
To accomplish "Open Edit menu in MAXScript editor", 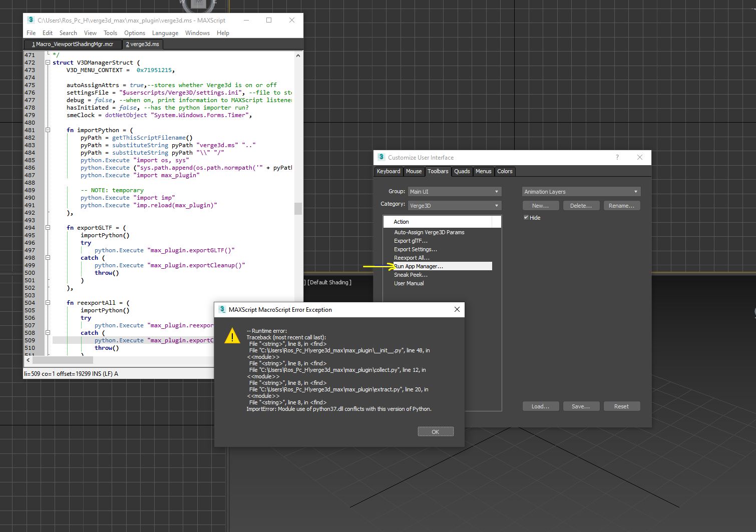I will 48,33.
